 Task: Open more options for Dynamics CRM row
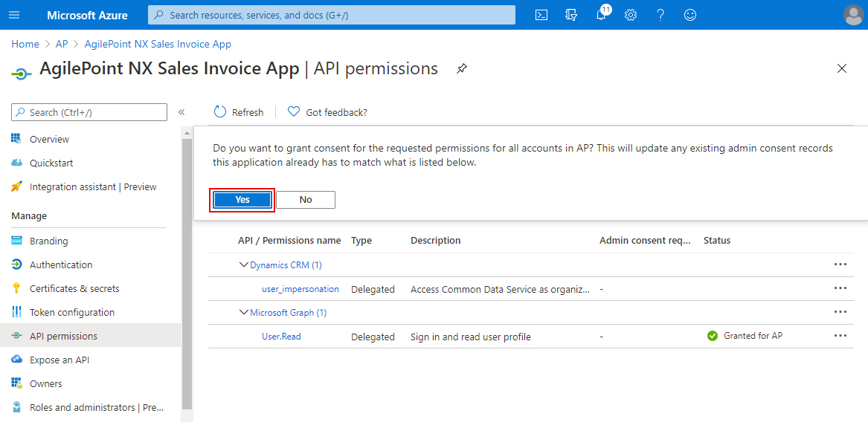coord(840,264)
